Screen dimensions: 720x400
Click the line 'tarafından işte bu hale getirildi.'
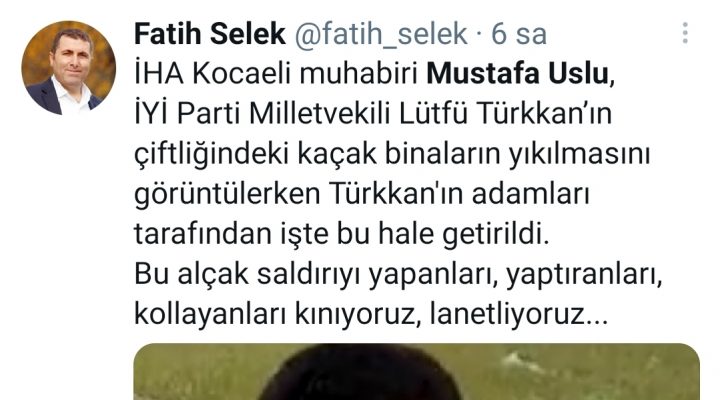(342, 234)
